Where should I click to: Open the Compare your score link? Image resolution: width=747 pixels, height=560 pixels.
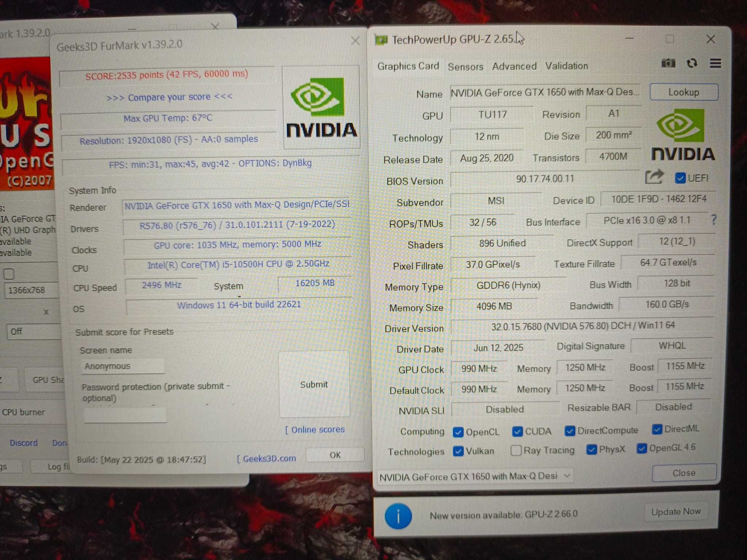(169, 97)
